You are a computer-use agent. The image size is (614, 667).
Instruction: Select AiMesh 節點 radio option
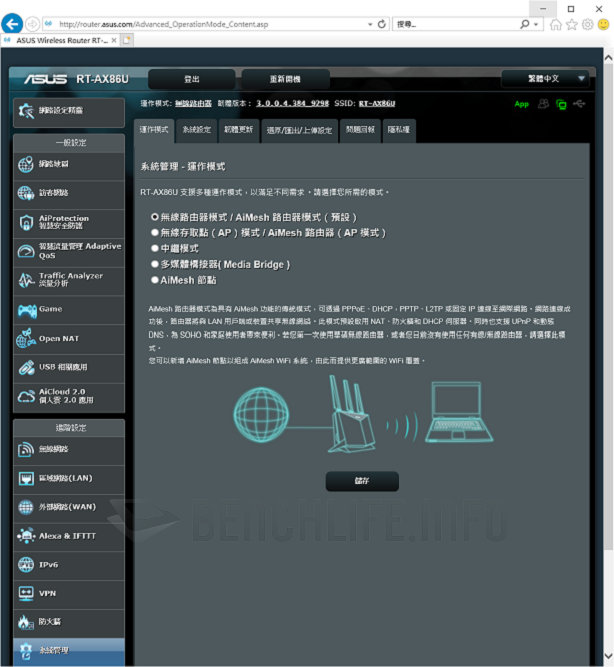click(155, 280)
